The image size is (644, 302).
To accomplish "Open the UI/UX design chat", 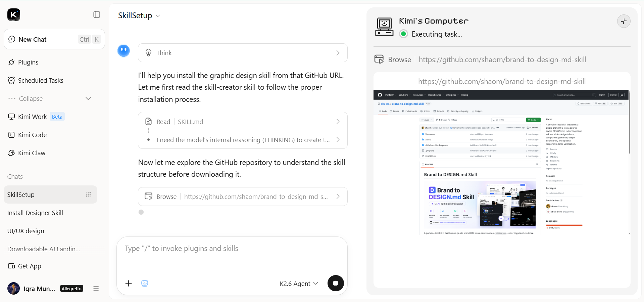I will [26, 231].
